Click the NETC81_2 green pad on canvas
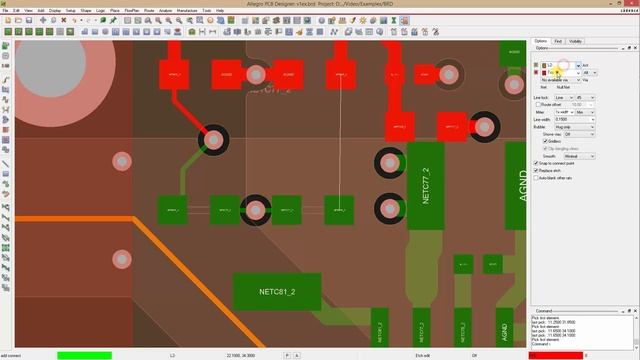The image size is (640, 360). (277, 292)
